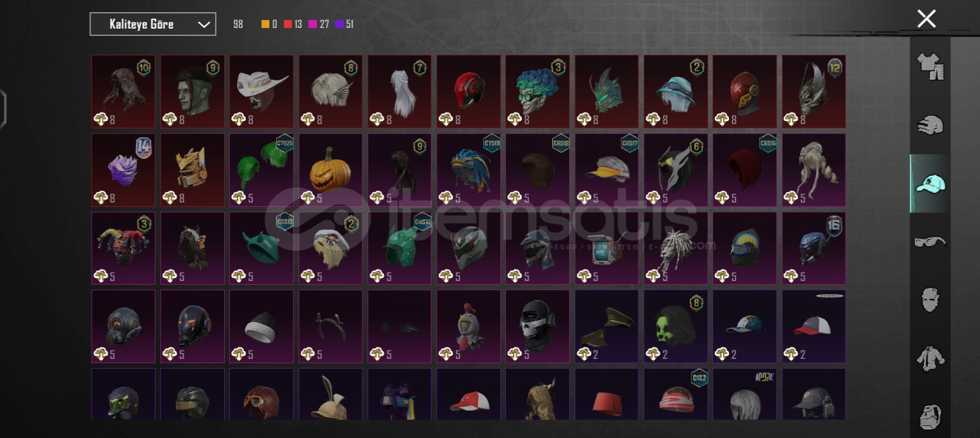
Task: Open the outfits category icon in sidebar
Action: tap(930, 67)
